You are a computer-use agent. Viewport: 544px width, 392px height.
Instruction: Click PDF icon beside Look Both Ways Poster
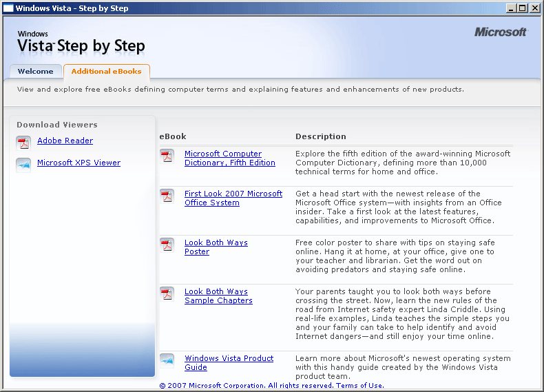click(167, 245)
